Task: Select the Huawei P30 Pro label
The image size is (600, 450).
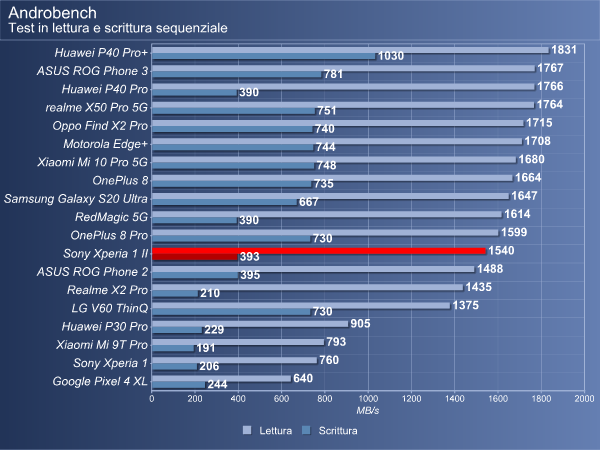Action: (x=104, y=327)
